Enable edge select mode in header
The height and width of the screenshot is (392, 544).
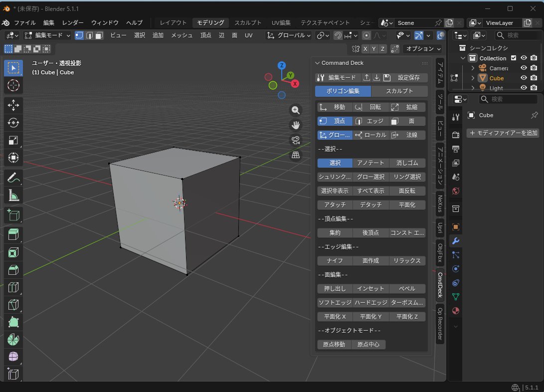89,35
